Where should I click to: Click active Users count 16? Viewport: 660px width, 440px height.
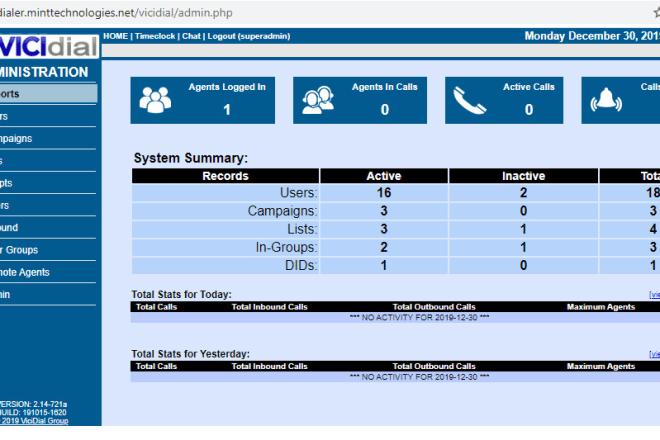click(384, 193)
